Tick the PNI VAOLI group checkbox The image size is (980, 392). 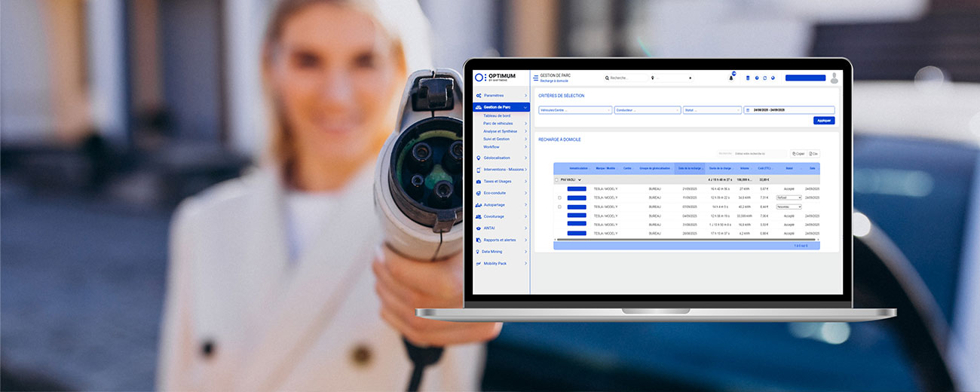(556, 180)
